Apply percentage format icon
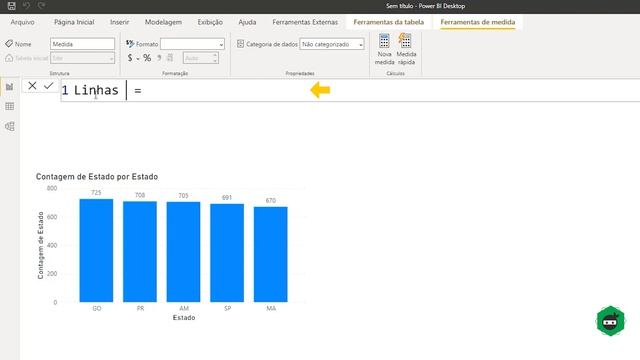The image size is (640, 360). pyautogui.click(x=147, y=58)
